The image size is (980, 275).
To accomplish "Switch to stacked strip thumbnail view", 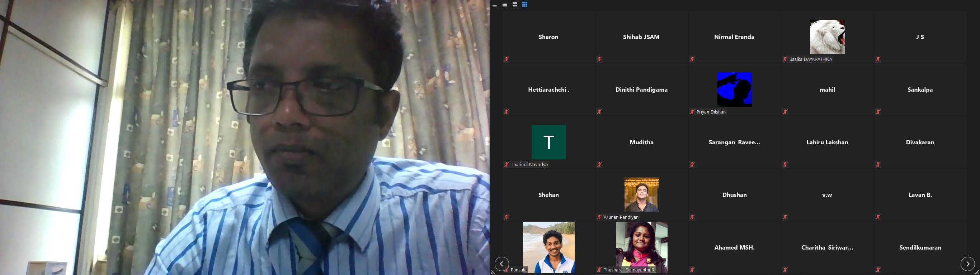I will pos(515,5).
